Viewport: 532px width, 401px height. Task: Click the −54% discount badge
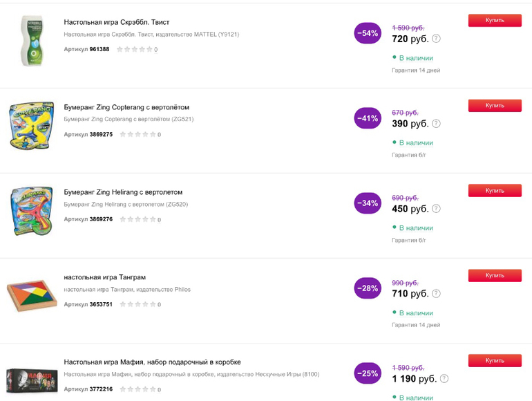click(368, 33)
